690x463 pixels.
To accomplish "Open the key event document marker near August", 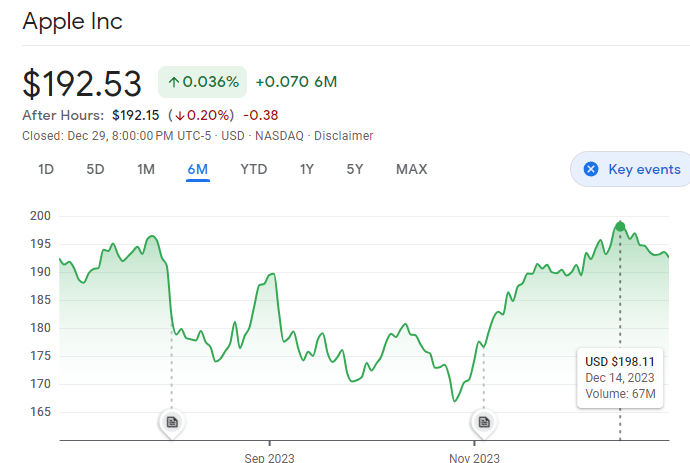I will pos(172,422).
